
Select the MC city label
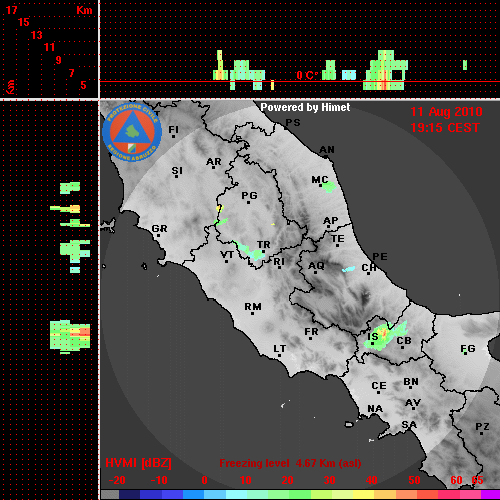point(320,180)
